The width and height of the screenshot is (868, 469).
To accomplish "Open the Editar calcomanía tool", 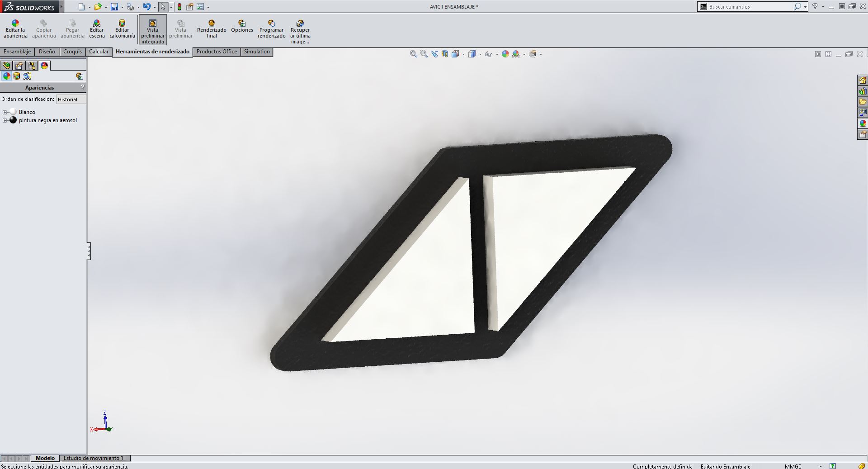I will tap(122, 29).
